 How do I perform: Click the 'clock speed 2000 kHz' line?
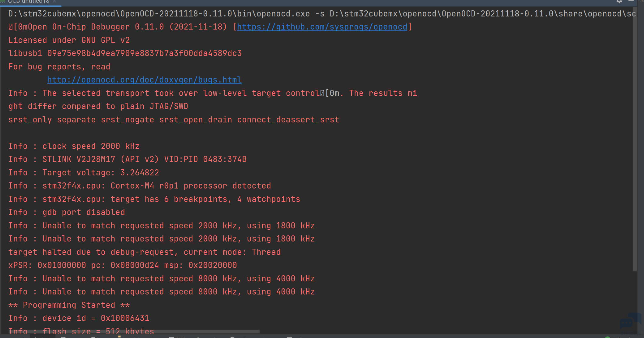pyautogui.click(x=74, y=146)
